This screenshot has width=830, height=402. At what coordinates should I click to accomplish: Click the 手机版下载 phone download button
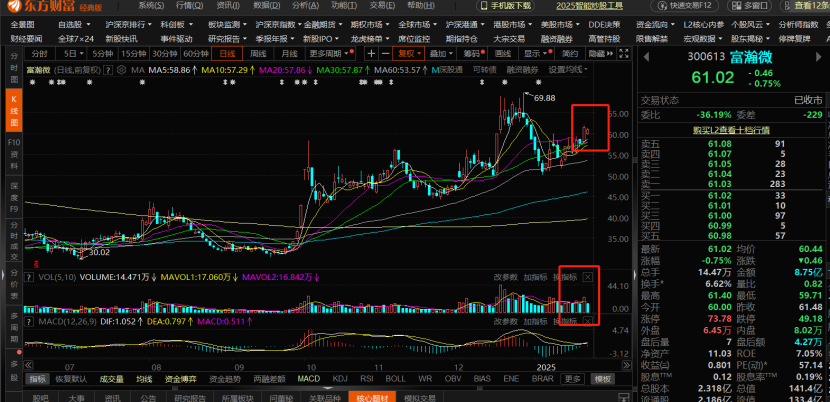tap(505, 6)
